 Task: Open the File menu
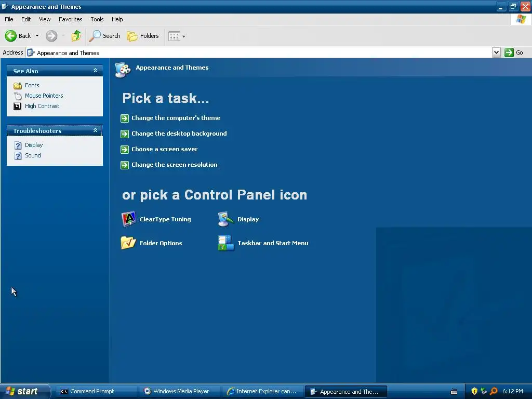click(9, 19)
